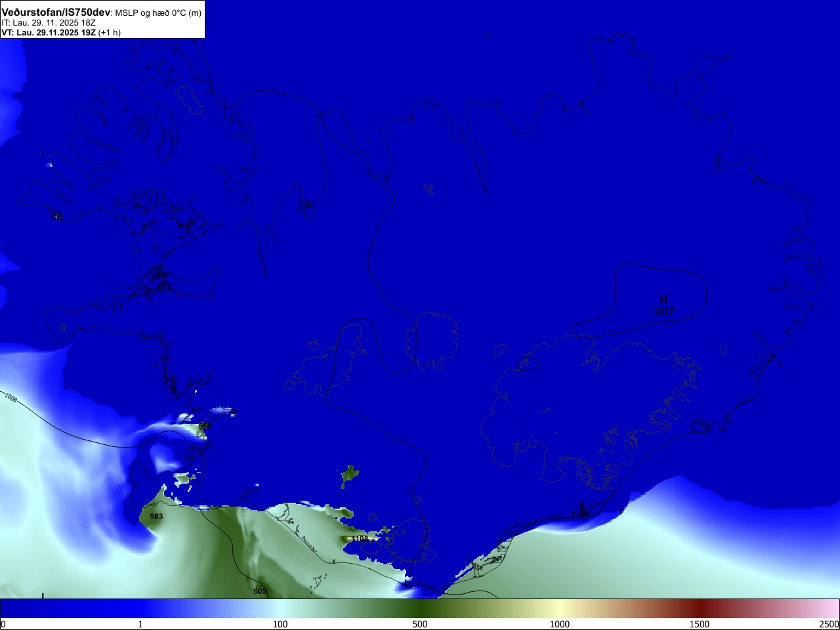Click the 1108 height label

coord(360,539)
